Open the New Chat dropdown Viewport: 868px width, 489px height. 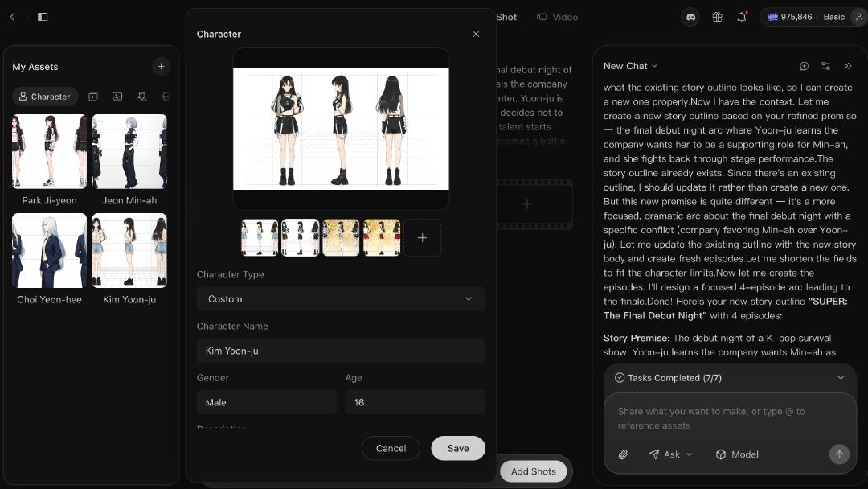coord(630,66)
